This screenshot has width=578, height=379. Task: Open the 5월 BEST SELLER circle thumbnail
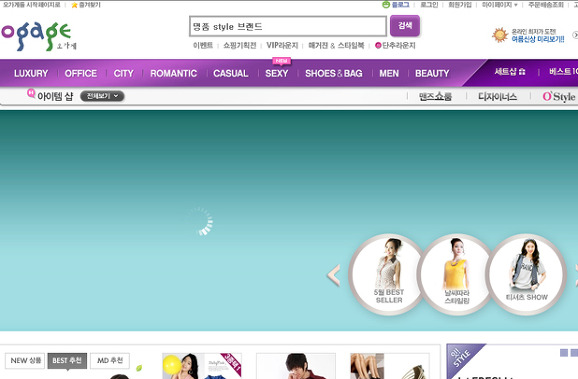click(x=388, y=274)
